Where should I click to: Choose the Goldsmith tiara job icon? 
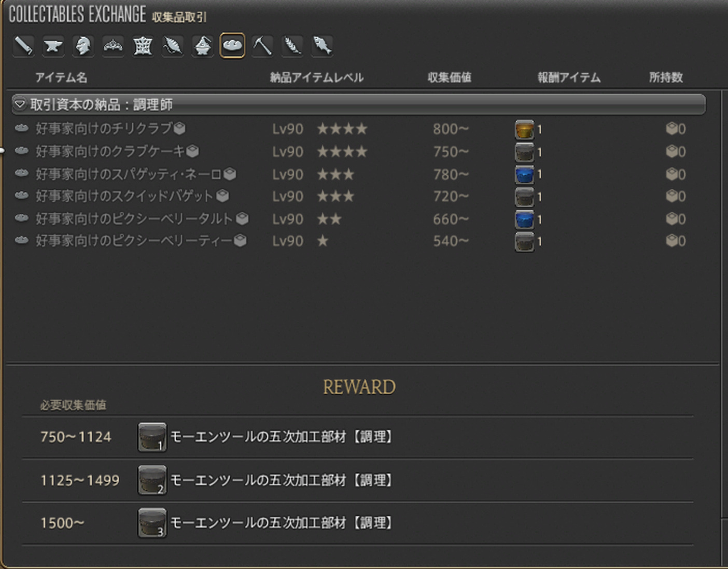(113, 46)
